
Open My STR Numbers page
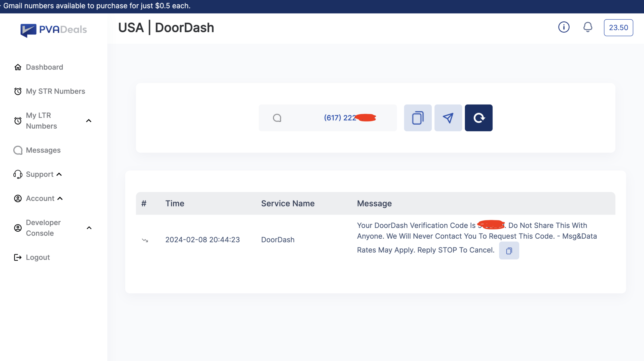[56, 91]
